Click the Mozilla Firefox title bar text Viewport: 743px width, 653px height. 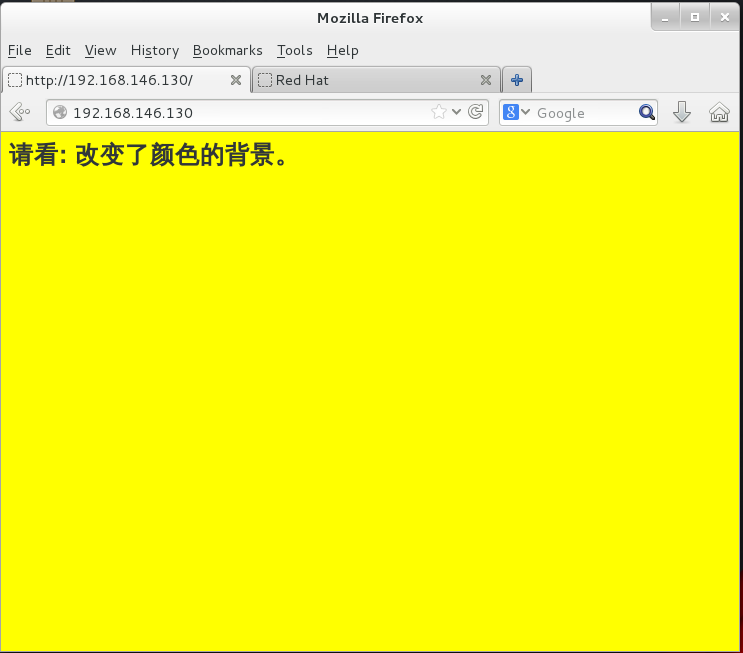pos(370,18)
